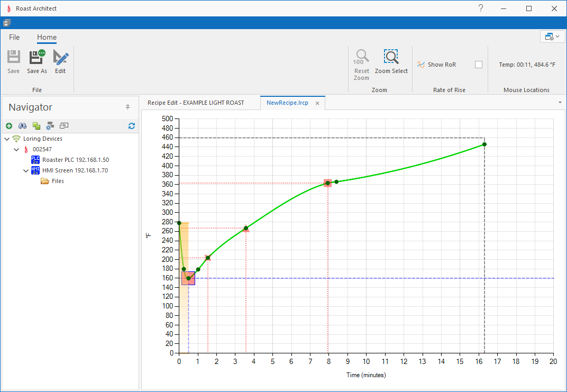567x392 pixels.
Task: Open the window layout dropdown at top right
Action: (551, 37)
